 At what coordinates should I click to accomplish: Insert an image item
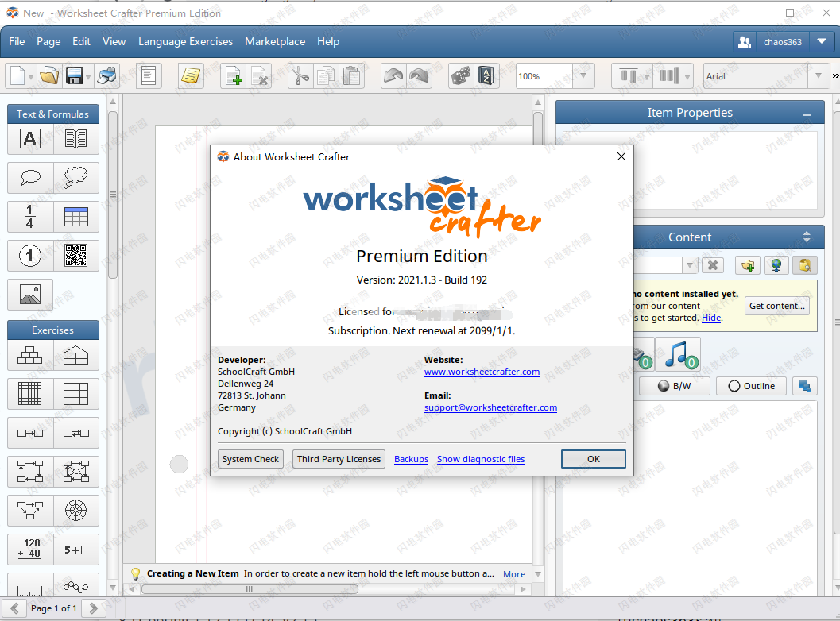(30, 295)
